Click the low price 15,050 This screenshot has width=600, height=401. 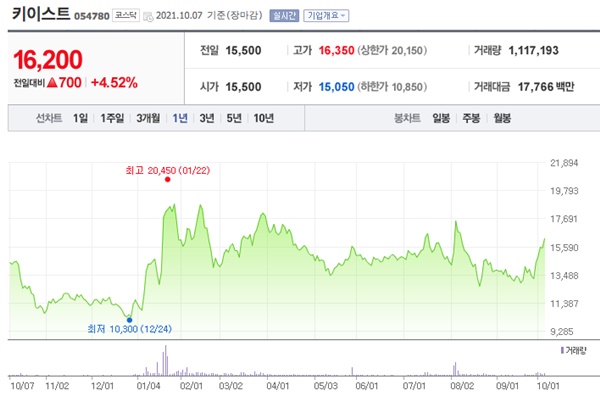(x=336, y=87)
